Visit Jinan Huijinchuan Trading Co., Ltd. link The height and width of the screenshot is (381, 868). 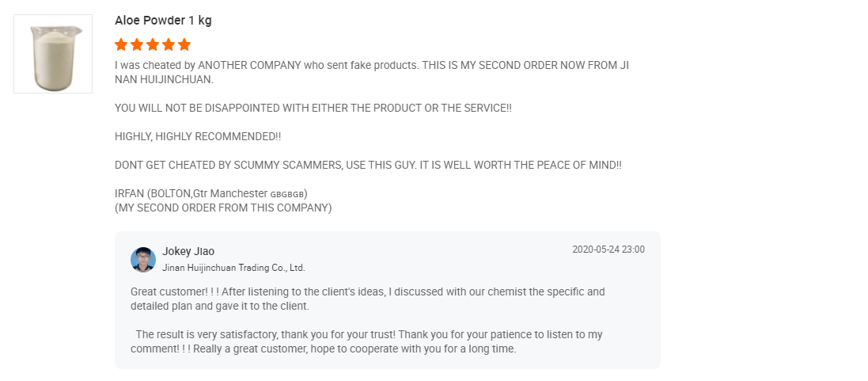233,268
